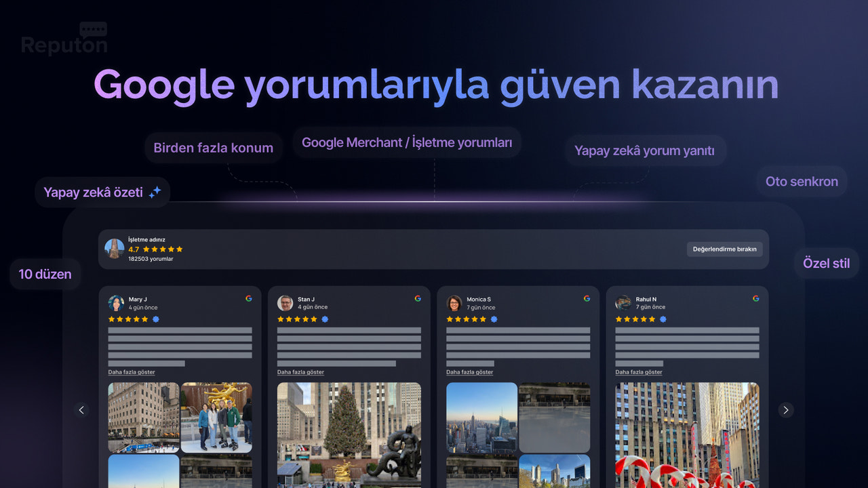868x488 pixels.
Task: Open Monica S's ice rink photo
Action: pos(555,418)
